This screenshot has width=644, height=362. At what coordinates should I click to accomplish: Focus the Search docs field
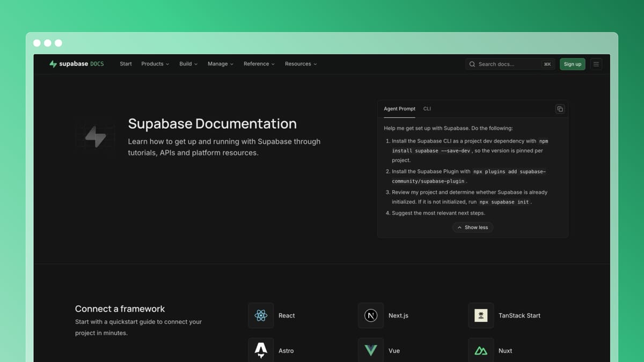[510, 64]
